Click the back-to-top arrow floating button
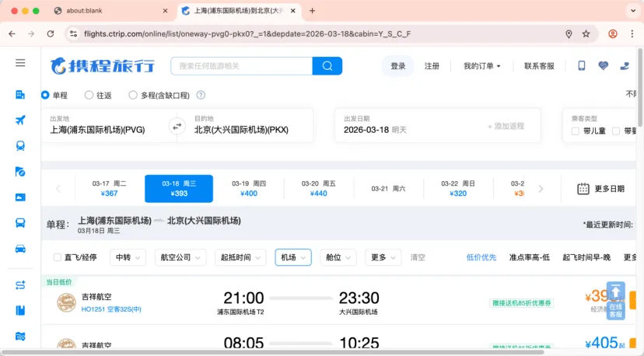The width and height of the screenshot is (644, 356). pos(616,291)
